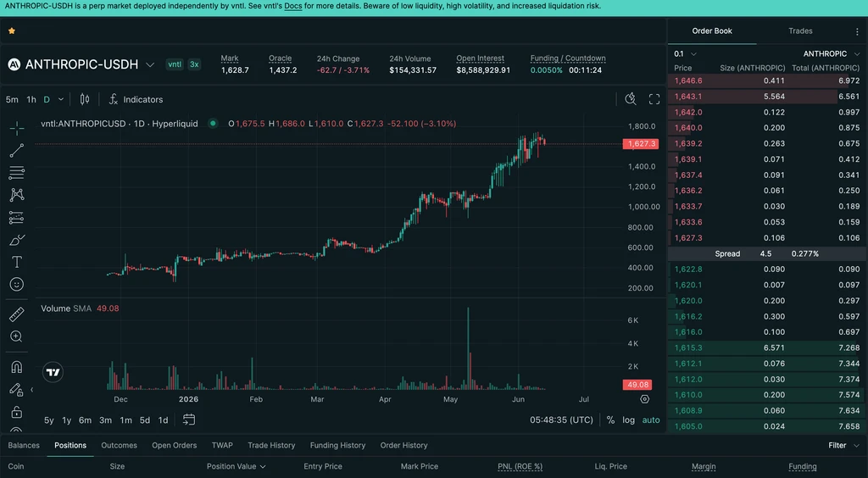Switch to the Order Book tab
868x478 pixels.
[x=712, y=31]
